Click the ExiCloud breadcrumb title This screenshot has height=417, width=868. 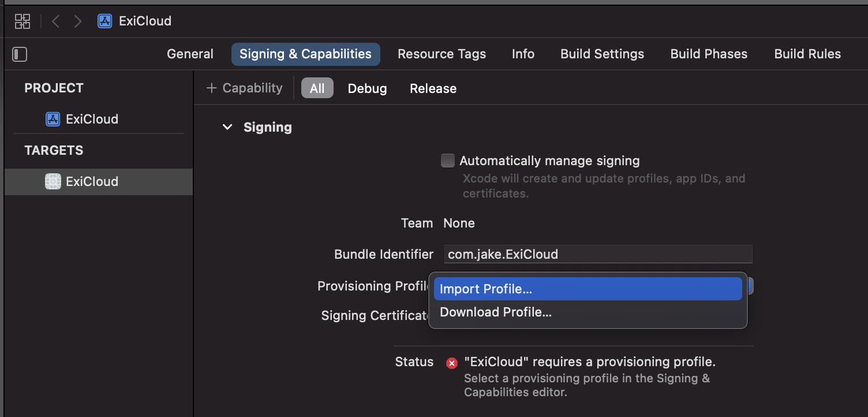click(145, 21)
